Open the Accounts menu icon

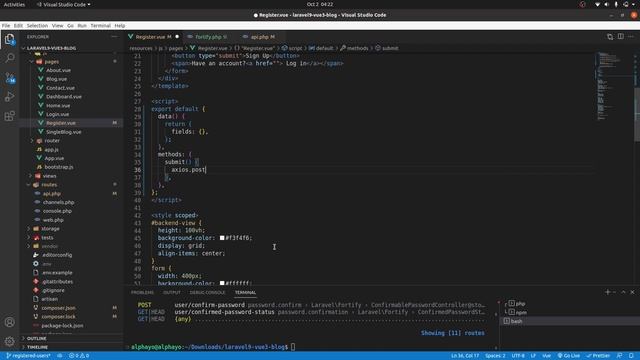[x=9, y=322]
